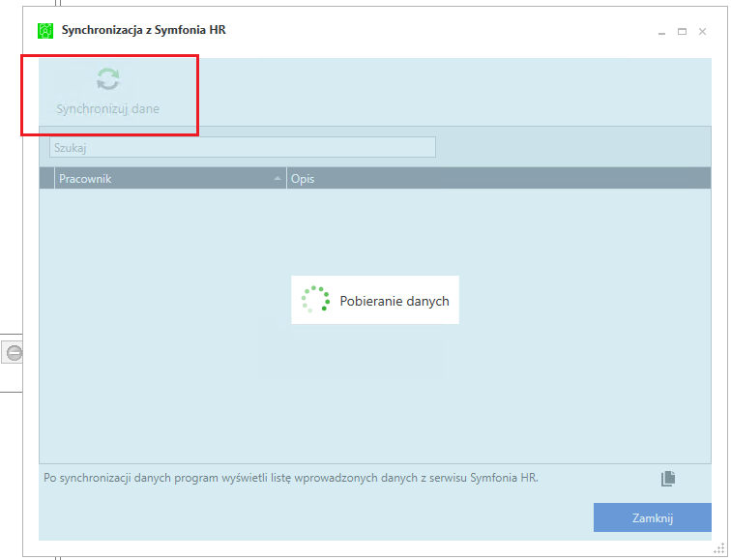Click the blank selector cell before Pracownik
The image size is (731, 560).
point(47,179)
